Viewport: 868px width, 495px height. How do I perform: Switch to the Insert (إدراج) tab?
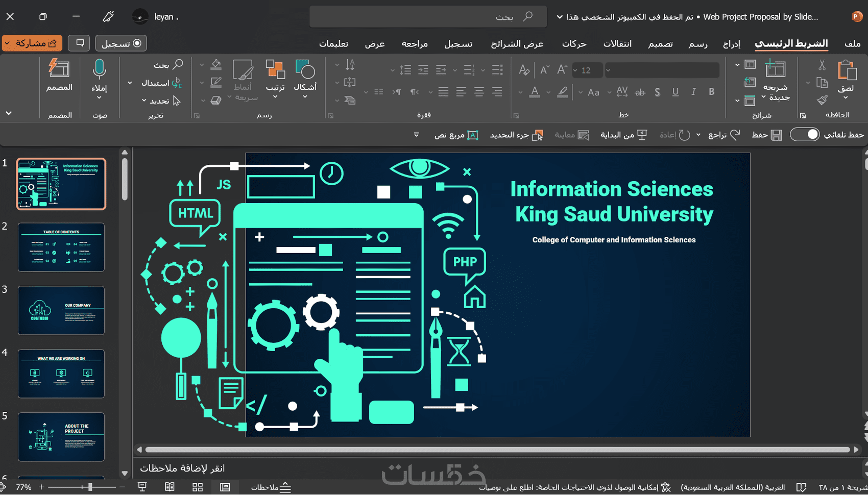732,44
